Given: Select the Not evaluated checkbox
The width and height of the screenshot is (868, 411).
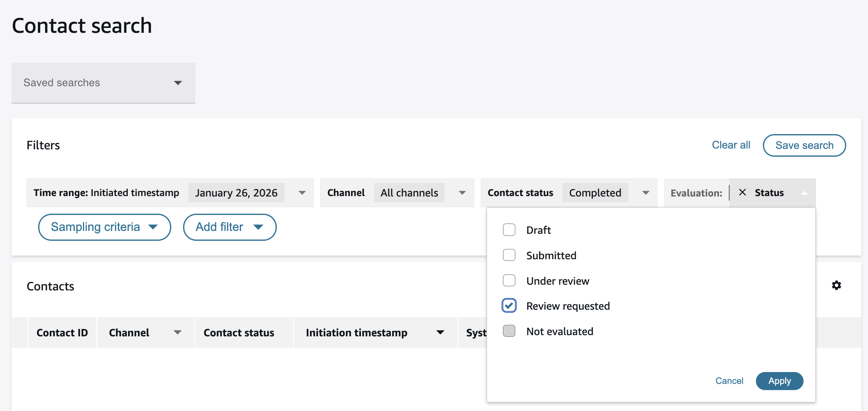Looking at the screenshot, I should pos(509,331).
